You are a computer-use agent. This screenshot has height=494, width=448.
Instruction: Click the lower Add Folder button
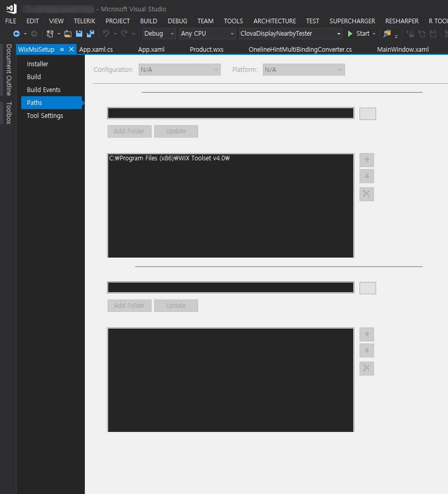tap(129, 306)
